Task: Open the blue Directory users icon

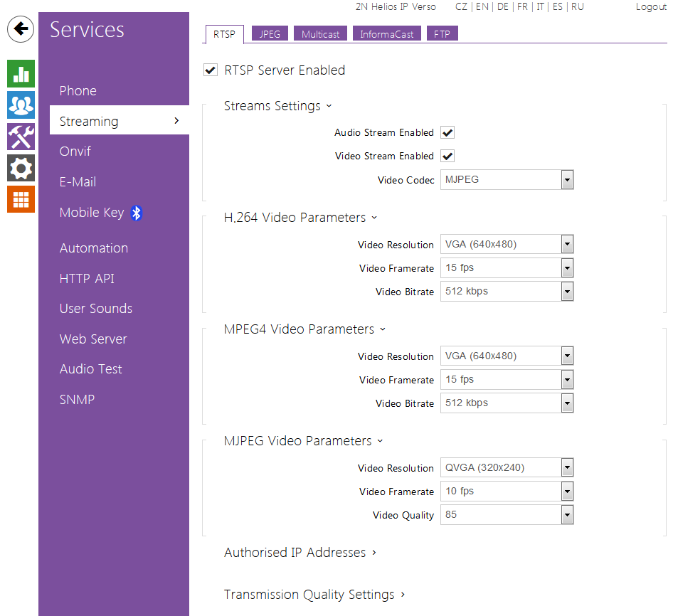Action: coord(21,105)
